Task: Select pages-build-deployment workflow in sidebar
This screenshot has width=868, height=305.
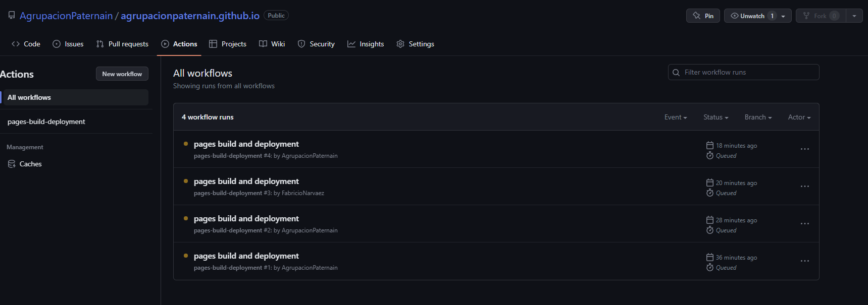Action: tap(75, 121)
